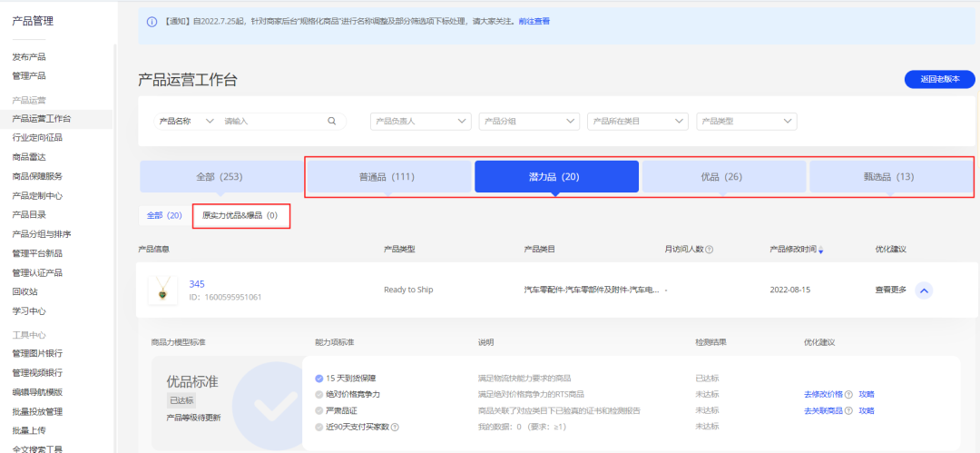
Task: Open 管理认证产品 in the sidebar
Action: point(37,273)
